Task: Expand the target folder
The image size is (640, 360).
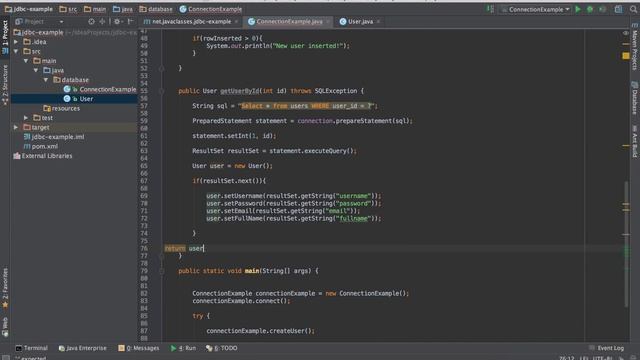Action: click(x=16, y=127)
